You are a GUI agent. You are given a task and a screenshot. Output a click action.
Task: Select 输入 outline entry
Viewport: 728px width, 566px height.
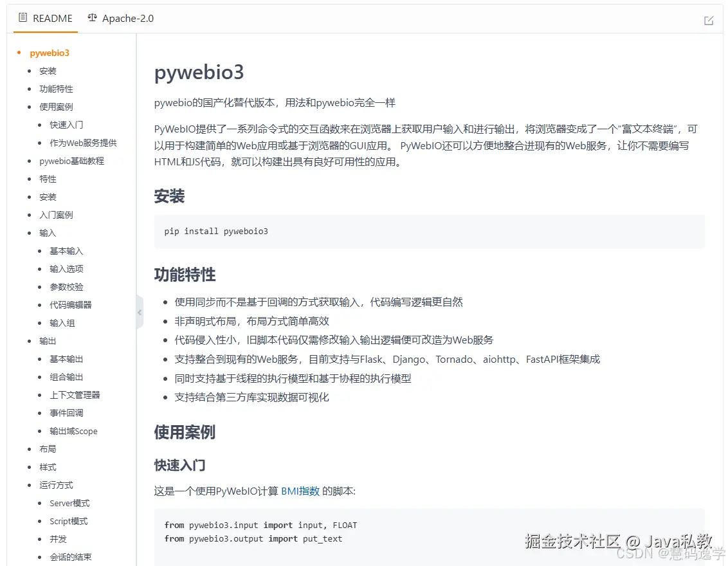pos(48,233)
